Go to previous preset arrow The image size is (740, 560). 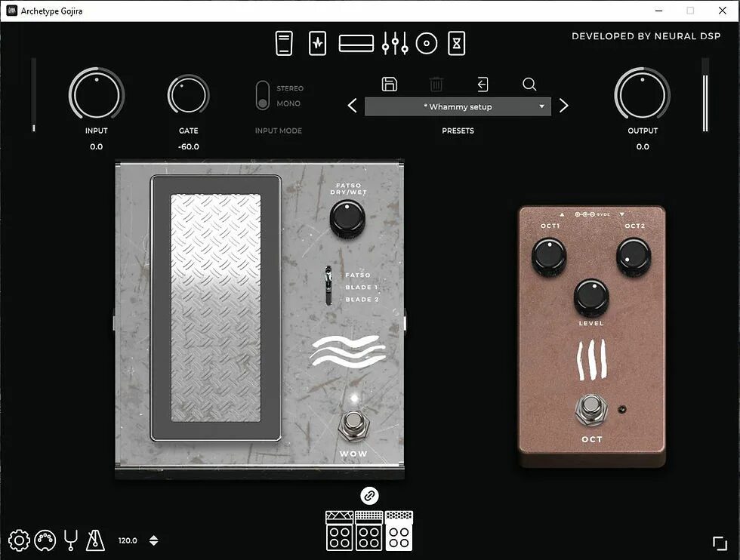click(x=352, y=106)
